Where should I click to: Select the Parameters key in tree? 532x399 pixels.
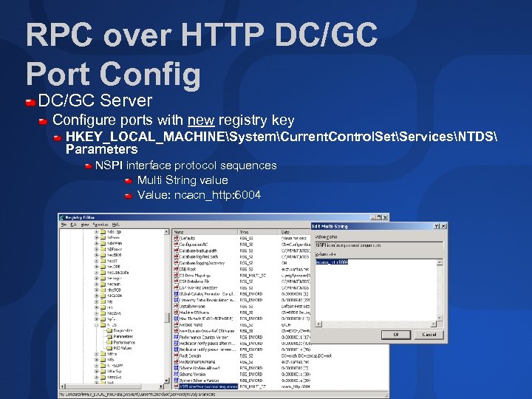pos(123,337)
